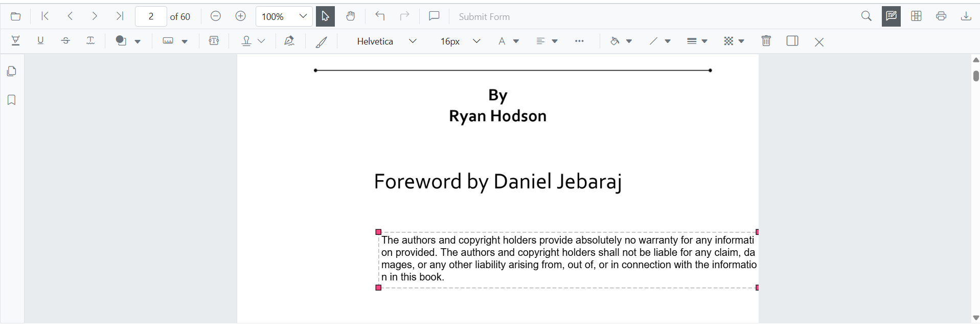Screen dimensions: 980x326
Task: Open the bookmarks sidebar panel
Action: click(12, 100)
